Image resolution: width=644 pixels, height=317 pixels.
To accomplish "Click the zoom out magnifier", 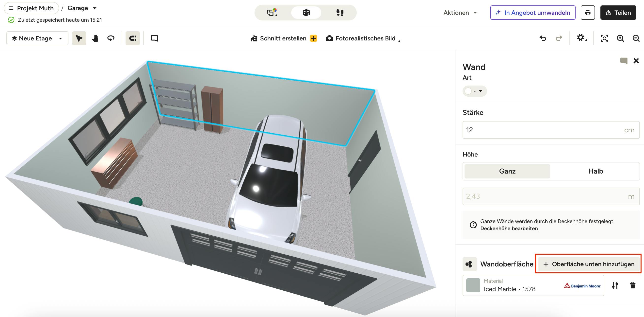I will (636, 38).
